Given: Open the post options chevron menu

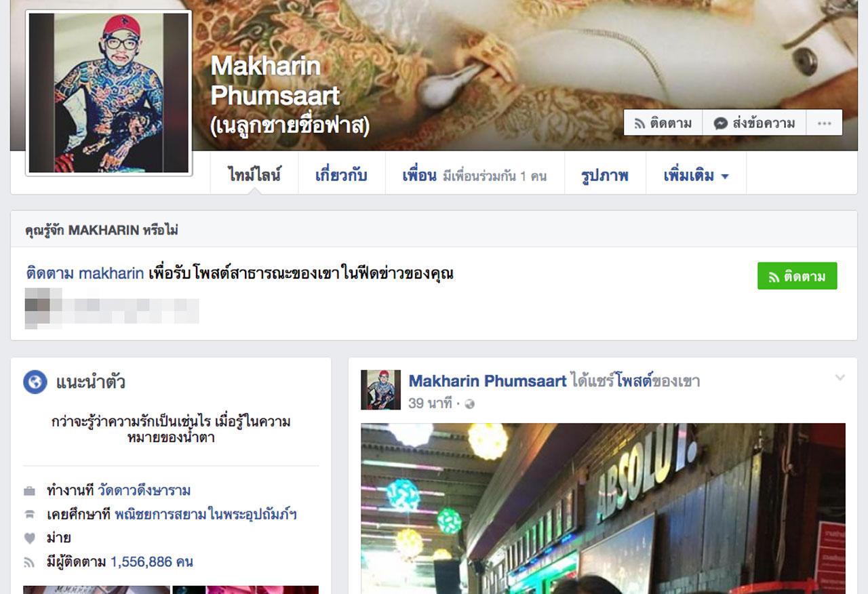Looking at the screenshot, I should (840, 378).
